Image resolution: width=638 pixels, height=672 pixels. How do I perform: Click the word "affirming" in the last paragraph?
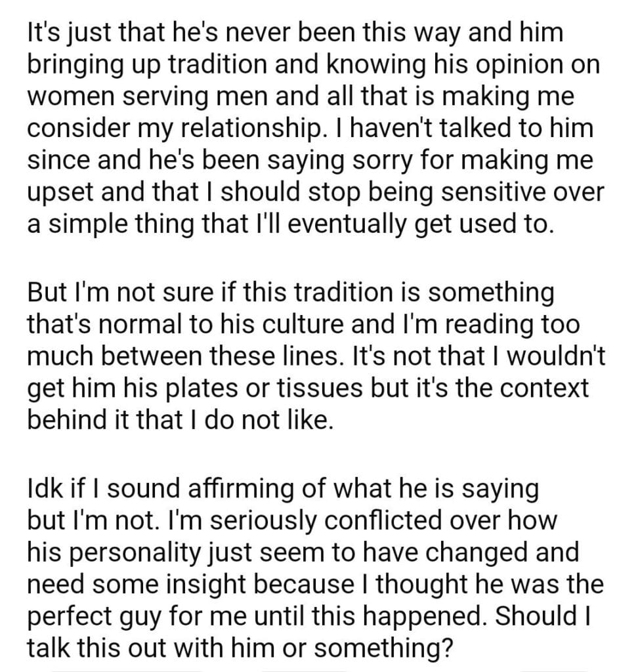(228, 489)
